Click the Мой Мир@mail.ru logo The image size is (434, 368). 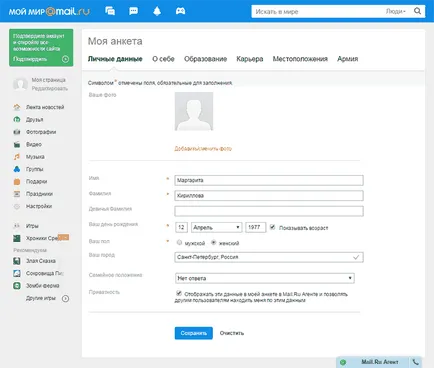pyautogui.click(x=49, y=12)
